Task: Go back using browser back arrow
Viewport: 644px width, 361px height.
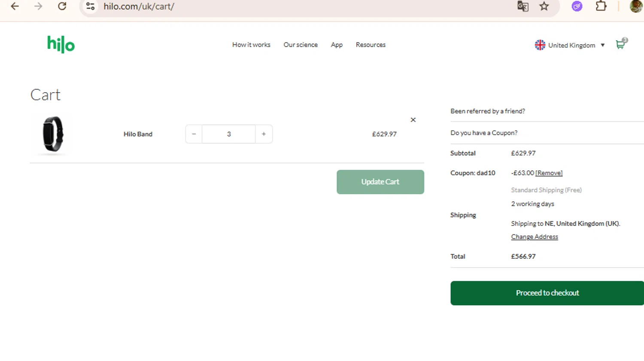Action: pos(15,6)
